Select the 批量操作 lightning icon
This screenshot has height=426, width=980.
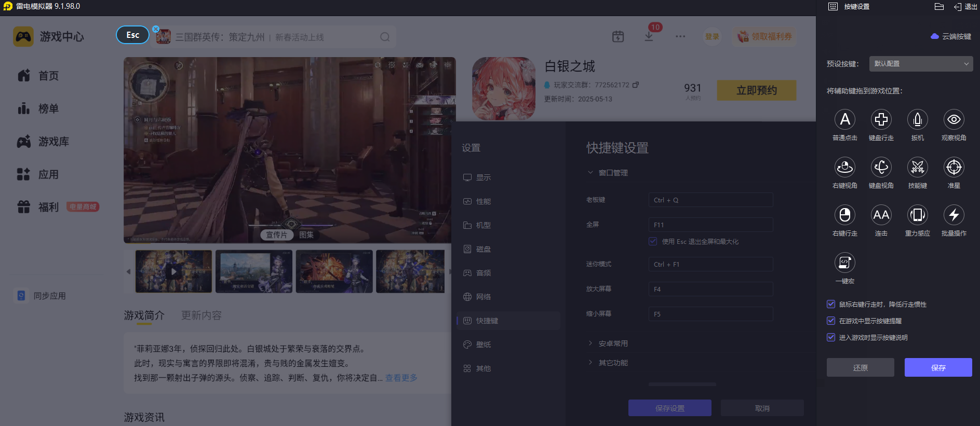[954, 215]
